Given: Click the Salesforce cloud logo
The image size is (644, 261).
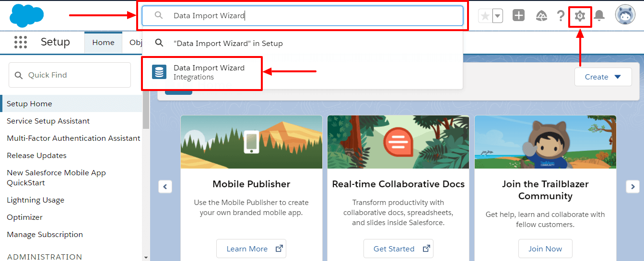Looking at the screenshot, I should [x=26, y=16].
